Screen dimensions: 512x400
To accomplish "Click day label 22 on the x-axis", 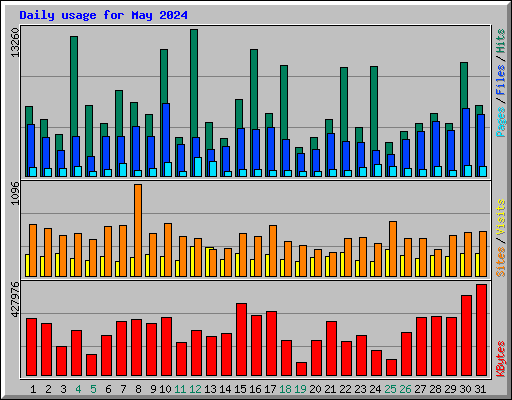I will click(345, 389).
